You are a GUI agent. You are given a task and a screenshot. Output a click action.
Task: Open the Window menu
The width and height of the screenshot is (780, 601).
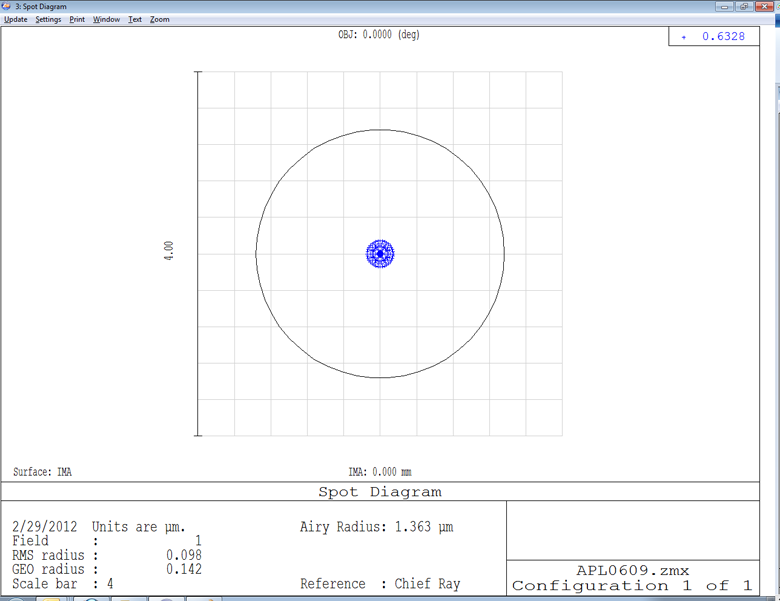click(x=106, y=20)
